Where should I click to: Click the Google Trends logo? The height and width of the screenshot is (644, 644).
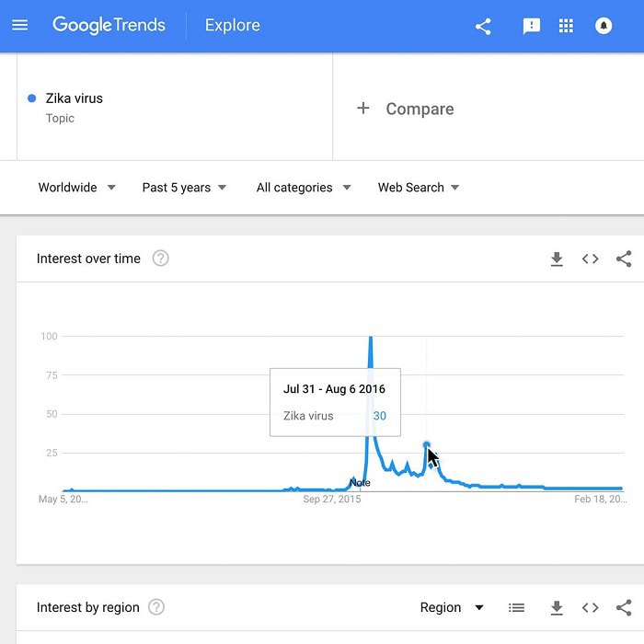click(109, 26)
